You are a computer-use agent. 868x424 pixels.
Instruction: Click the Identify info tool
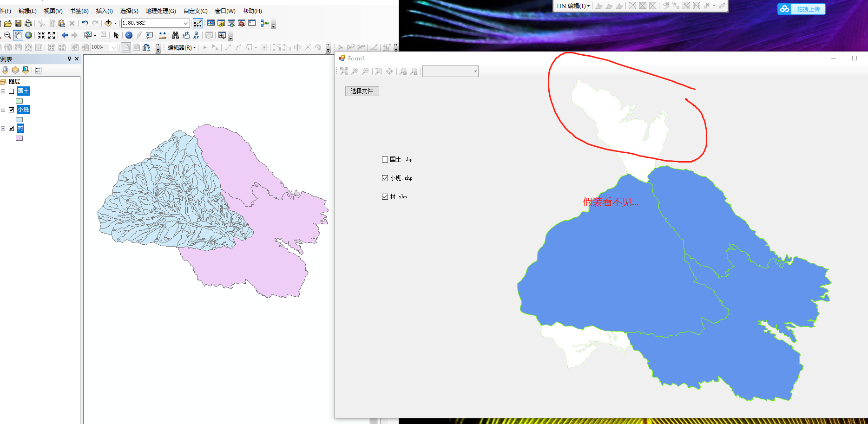click(129, 35)
